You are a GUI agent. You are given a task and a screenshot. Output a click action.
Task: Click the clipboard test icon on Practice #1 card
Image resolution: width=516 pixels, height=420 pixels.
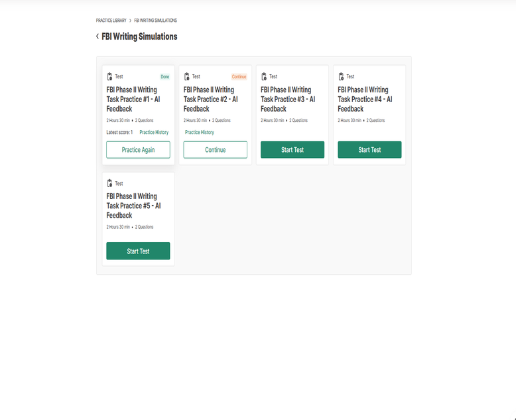pyautogui.click(x=110, y=77)
